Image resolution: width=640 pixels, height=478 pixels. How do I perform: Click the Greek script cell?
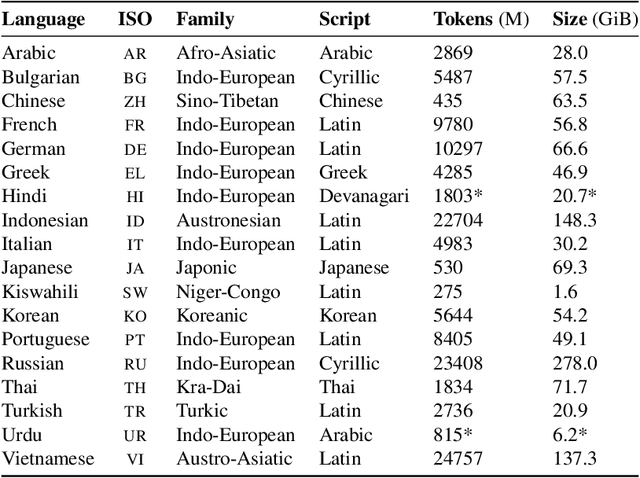point(343,173)
